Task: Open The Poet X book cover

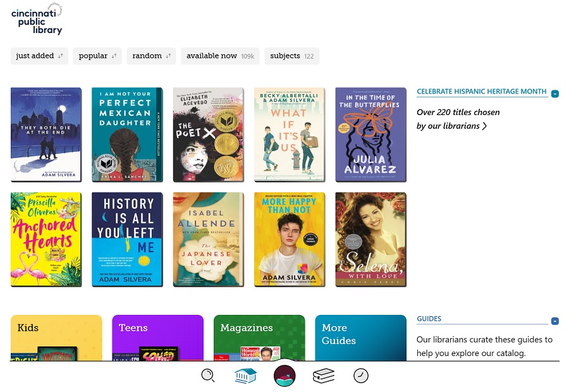Action: 208,135
